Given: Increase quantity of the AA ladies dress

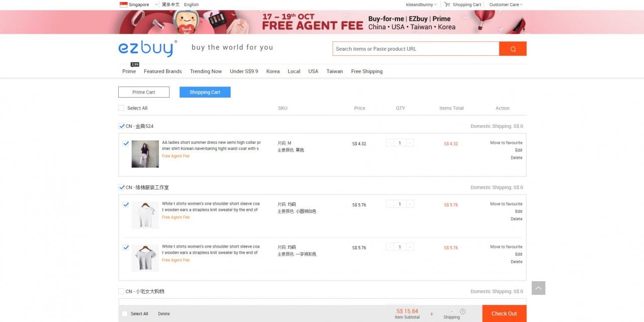Looking at the screenshot, I should [x=410, y=143].
